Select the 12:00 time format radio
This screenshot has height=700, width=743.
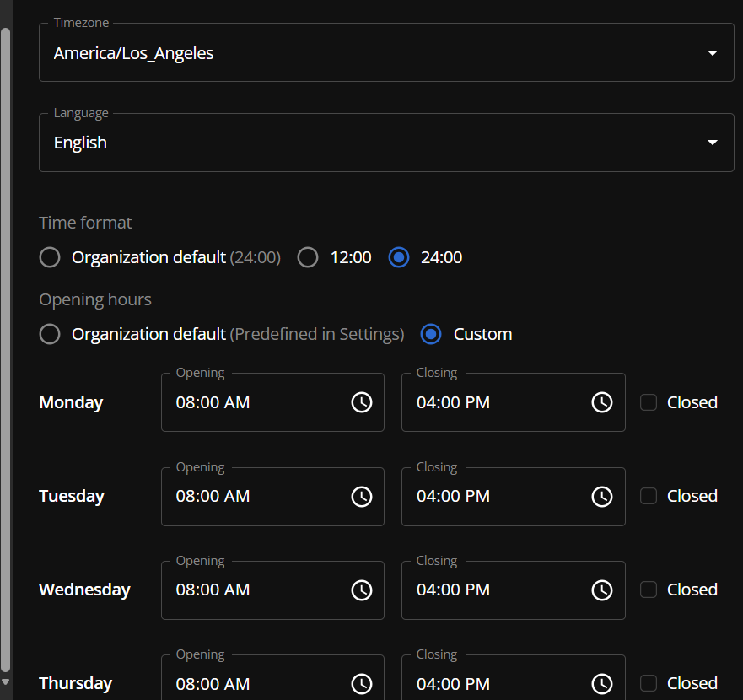coord(308,257)
